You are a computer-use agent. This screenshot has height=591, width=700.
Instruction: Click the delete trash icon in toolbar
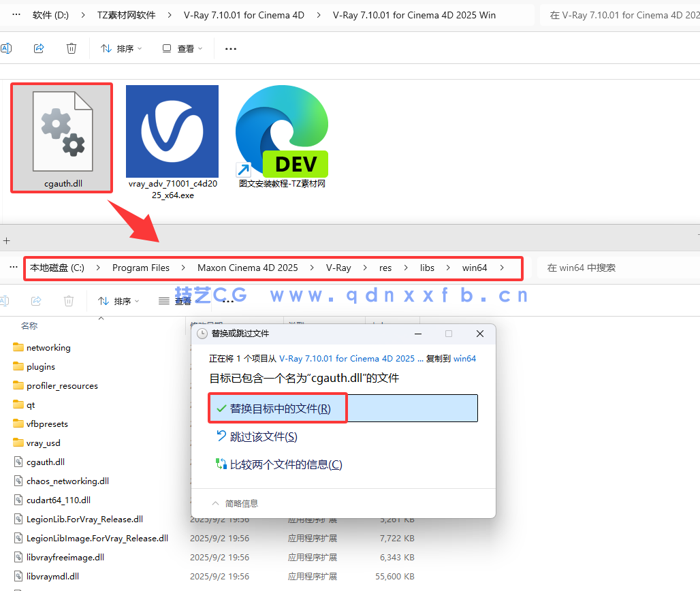pos(71,48)
